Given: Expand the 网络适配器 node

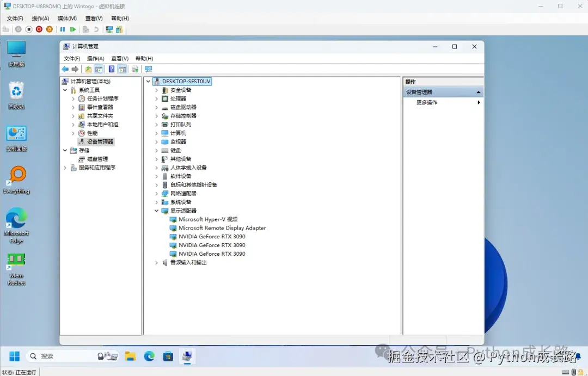Looking at the screenshot, I should coord(157,193).
